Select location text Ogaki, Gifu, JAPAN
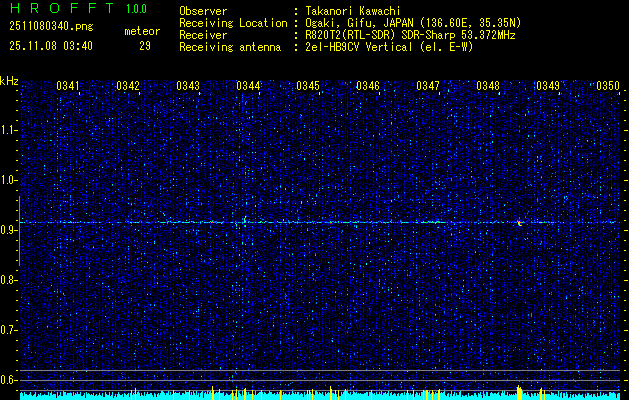 [359, 23]
